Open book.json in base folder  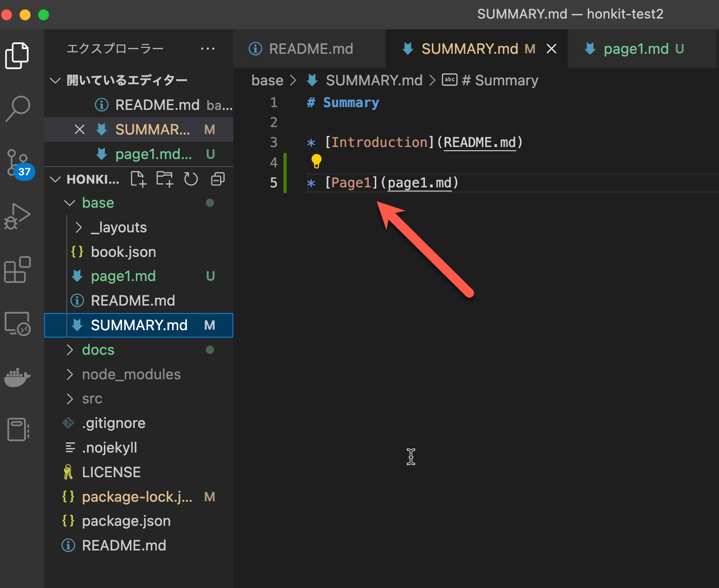pyautogui.click(x=139, y=252)
